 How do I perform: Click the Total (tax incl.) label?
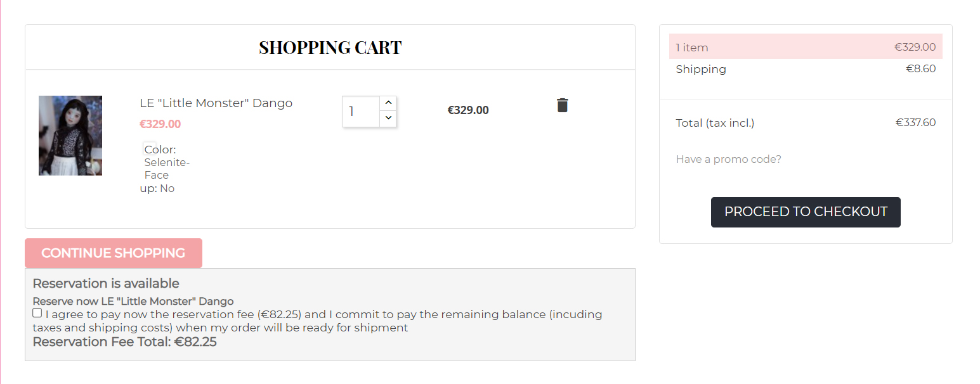715,123
